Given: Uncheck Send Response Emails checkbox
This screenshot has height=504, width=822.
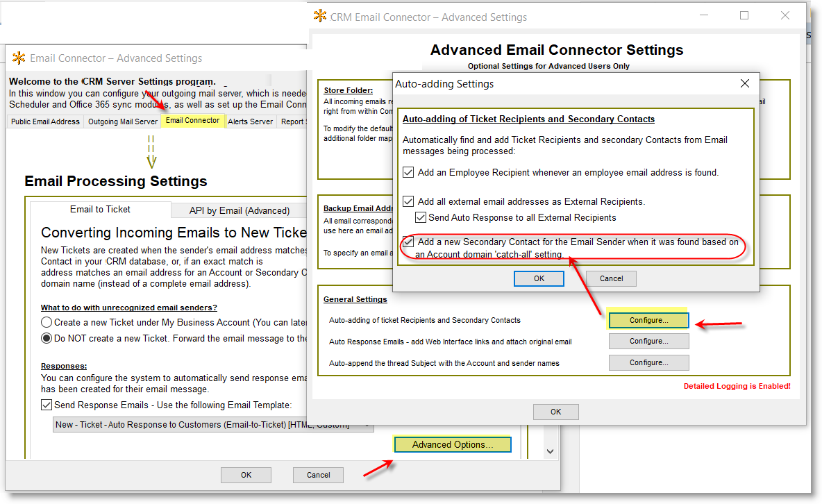Looking at the screenshot, I should click(47, 405).
